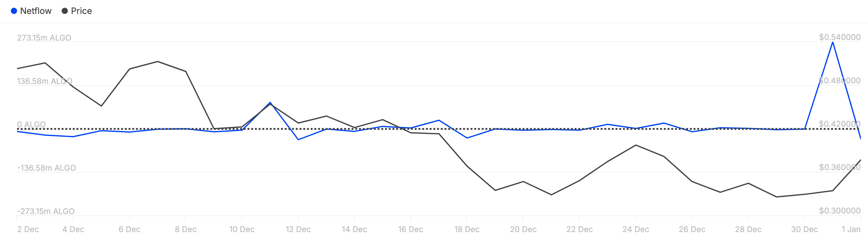This screenshot has height=238, width=868.
Task: Click the Netflow peak near 31 Dec
Action: click(833, 42)
